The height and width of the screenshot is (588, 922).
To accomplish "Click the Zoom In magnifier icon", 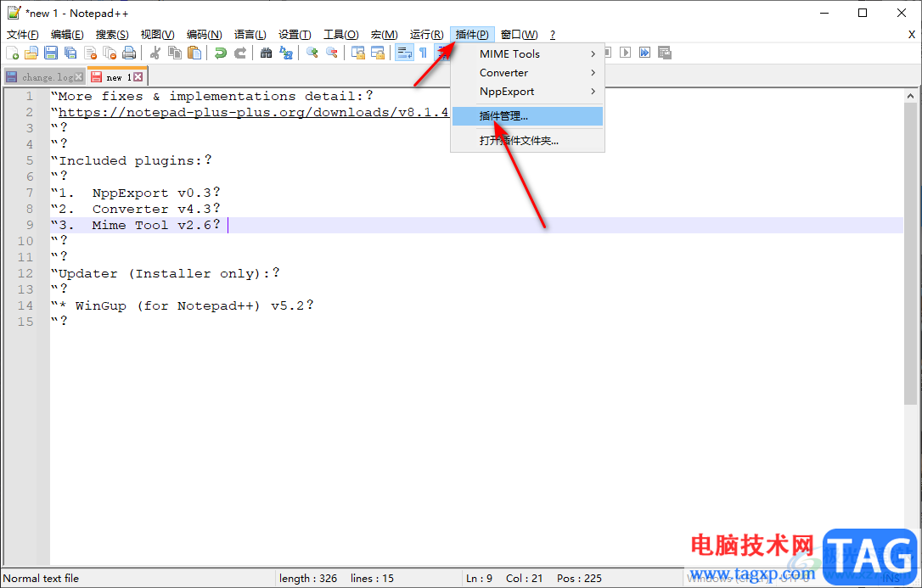I will click(312, 53).
